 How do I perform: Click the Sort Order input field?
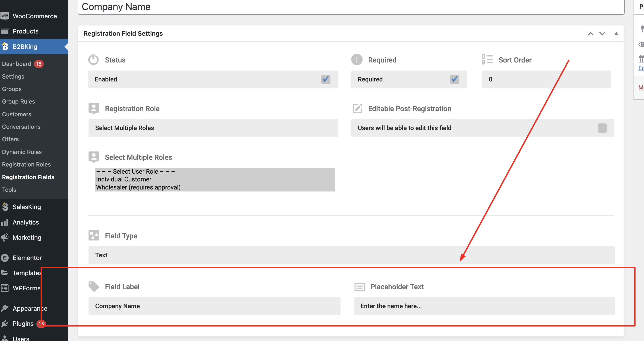pos(547,79)
